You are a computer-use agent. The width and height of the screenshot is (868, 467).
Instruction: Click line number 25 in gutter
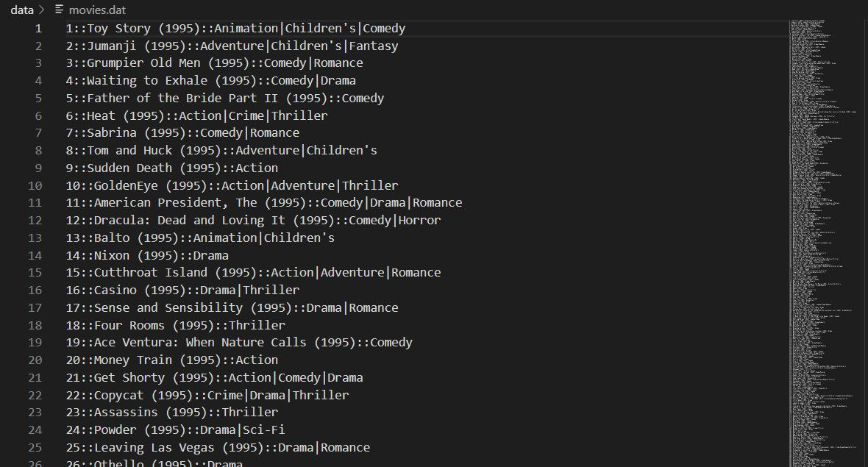pos(35,447)
